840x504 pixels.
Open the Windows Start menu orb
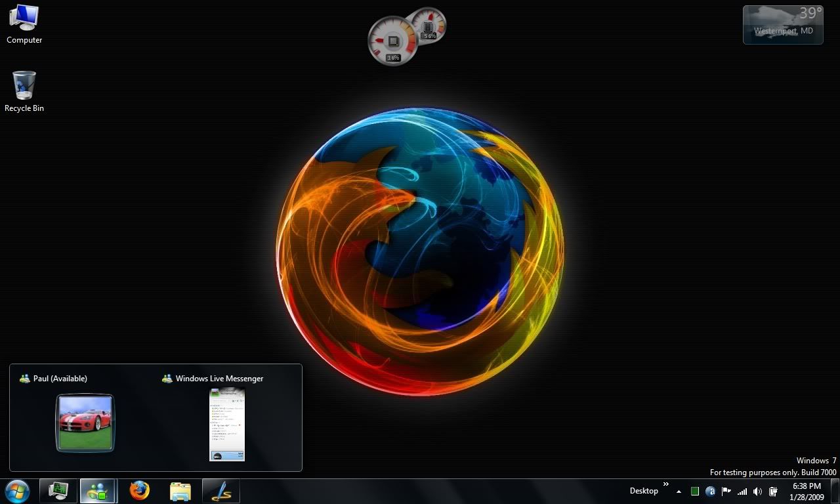tap(17, 491)
